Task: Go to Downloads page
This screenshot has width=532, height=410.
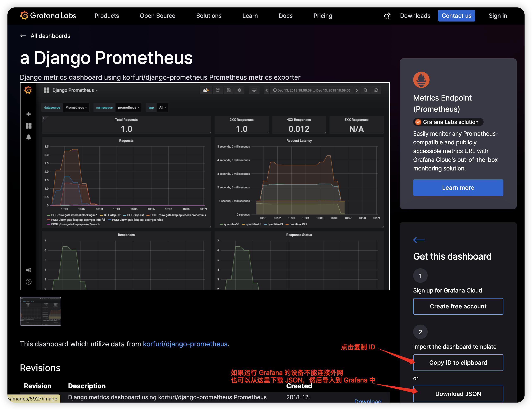Action: [415, 16]
